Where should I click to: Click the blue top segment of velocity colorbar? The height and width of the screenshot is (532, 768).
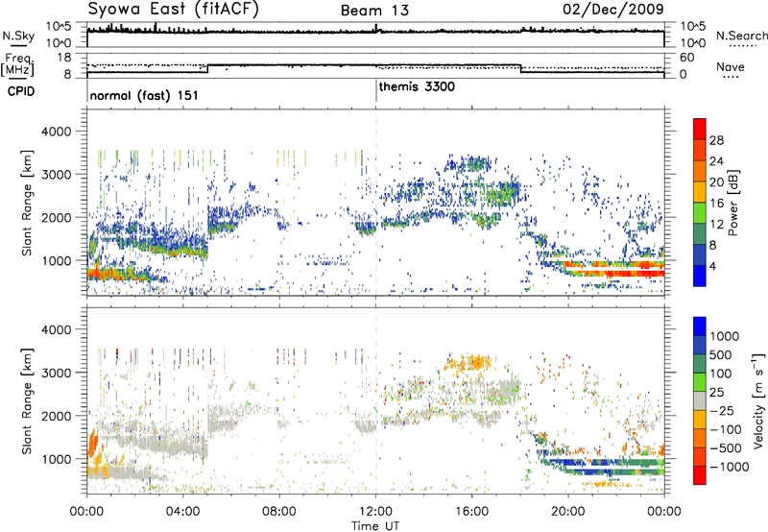[700, 326]
